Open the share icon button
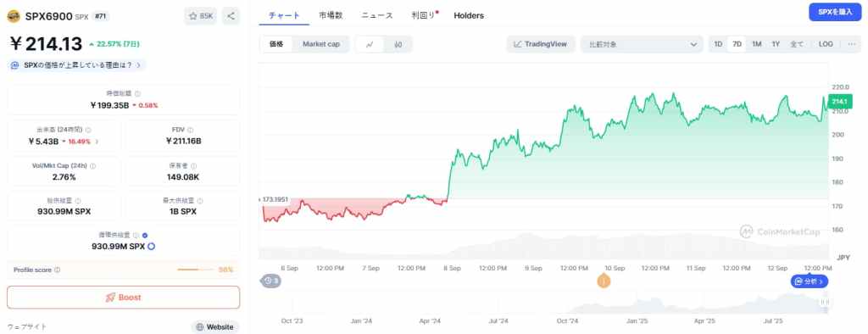Image resolution: width=868 pixels, height=334 pixels. (x=231, y=17)
